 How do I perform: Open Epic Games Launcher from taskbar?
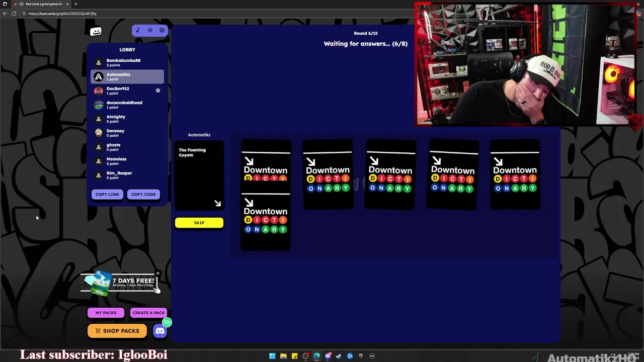pyautogui.click(x=361, y=356)
